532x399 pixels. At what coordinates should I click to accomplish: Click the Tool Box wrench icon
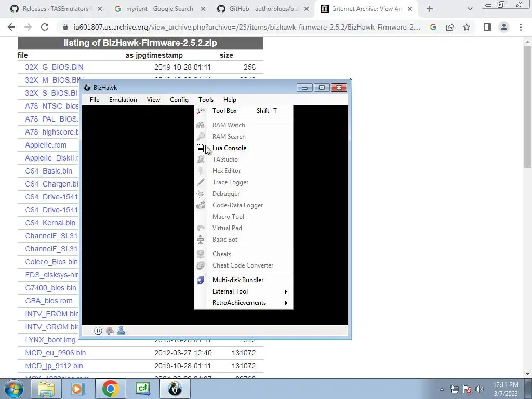(200, 111)
